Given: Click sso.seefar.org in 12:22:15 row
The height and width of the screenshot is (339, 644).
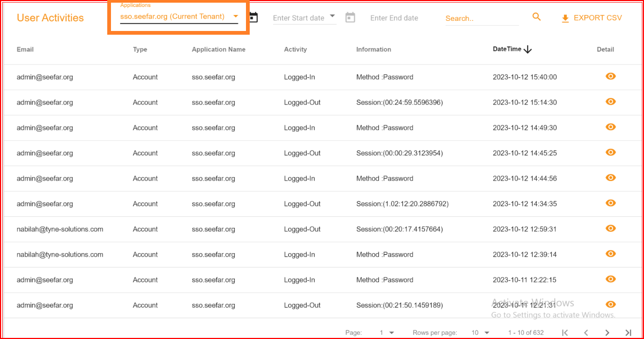Looking at the screenshot, I should coord(213,280).
